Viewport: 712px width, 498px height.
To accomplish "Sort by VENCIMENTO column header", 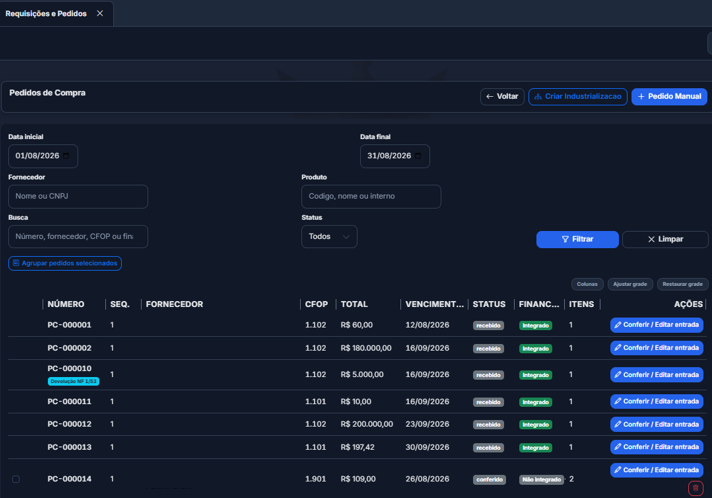I will point(435,304).
